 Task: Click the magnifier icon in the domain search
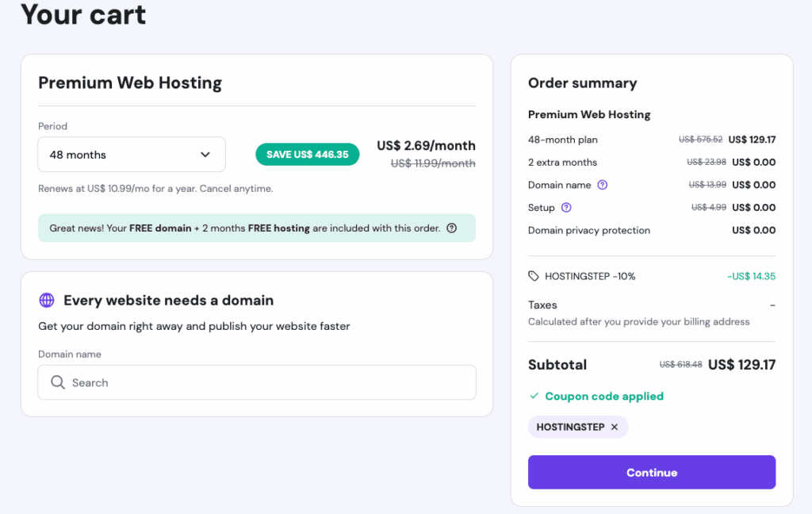[58, 382]
